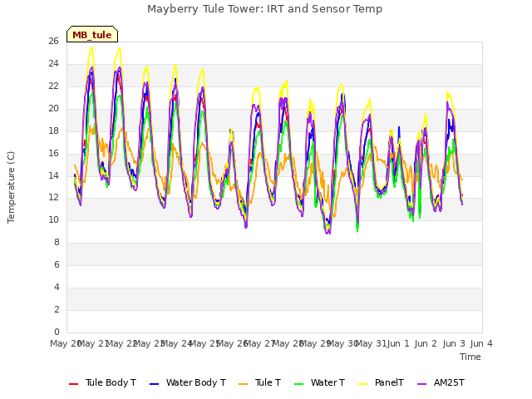This screenshot has width=532, height=399.
Task: Click the 26 y-axis tick label
Action: 53,41
